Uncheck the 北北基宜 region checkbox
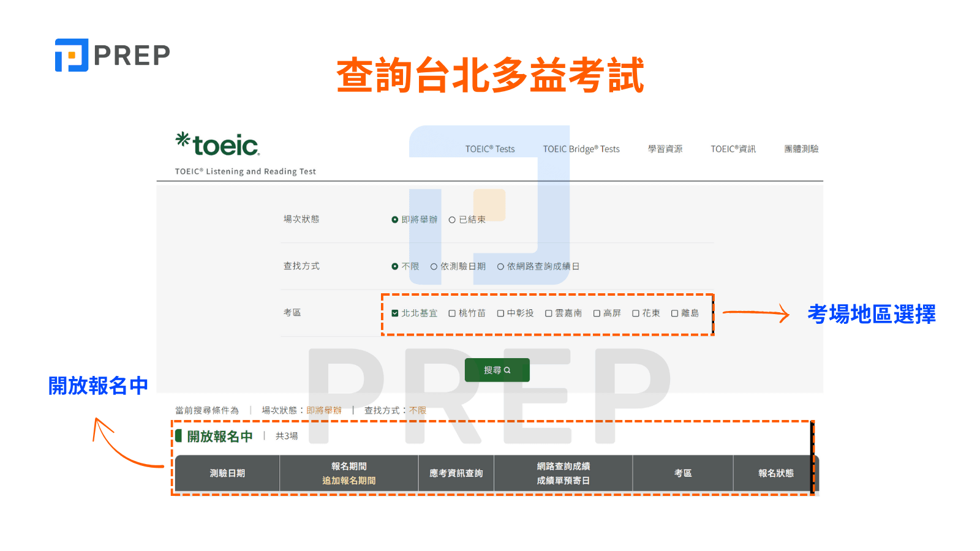Image resolution: width=980 pixels, height=551 pixels. pos(395,313)
